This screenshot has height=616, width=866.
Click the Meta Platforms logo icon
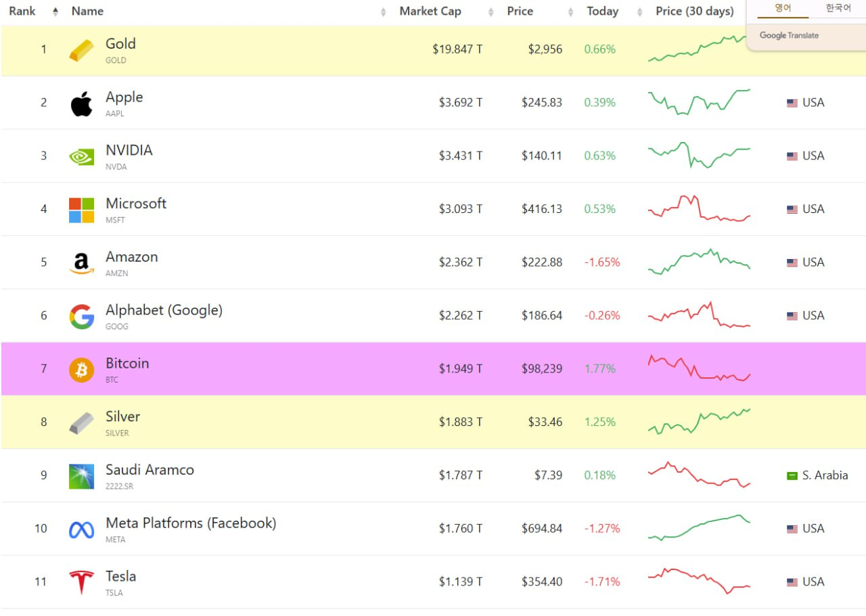tap(82, 529)
